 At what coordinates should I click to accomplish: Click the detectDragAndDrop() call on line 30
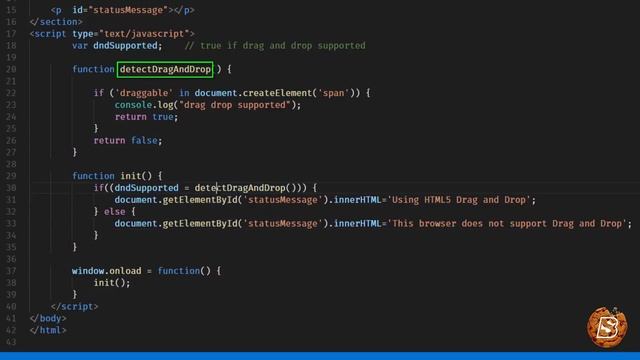245,188
